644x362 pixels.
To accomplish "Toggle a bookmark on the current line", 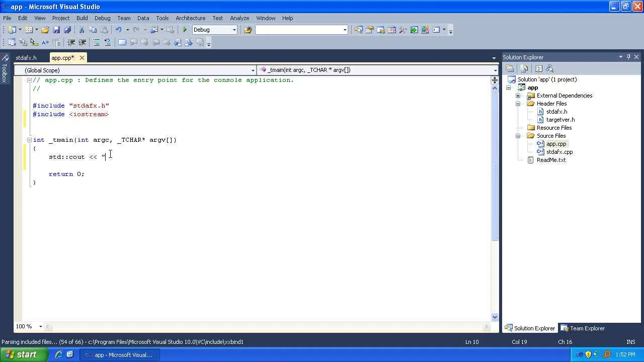I will coord(122,42).
